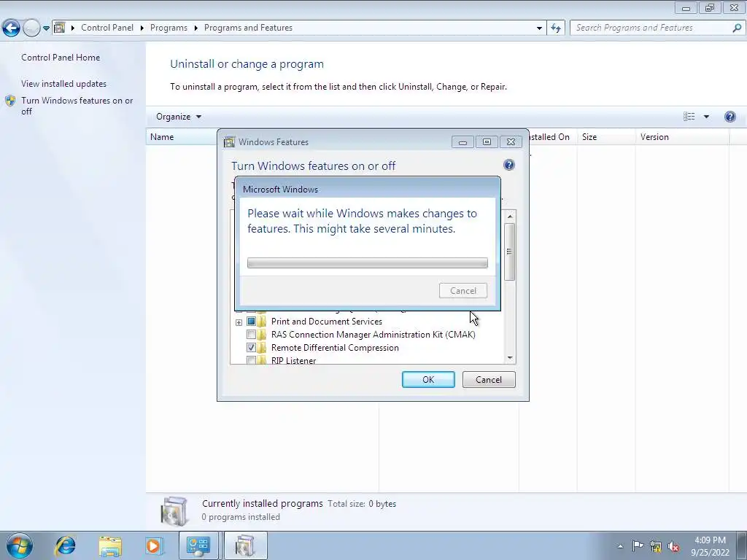The image size is (747, 560).
Task: Click the features list scrollbar thumb
Action: (x=510, y=252)
